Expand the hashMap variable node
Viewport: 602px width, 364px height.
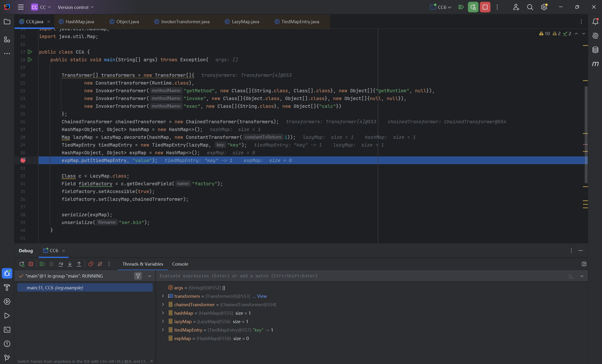point(163,313)
